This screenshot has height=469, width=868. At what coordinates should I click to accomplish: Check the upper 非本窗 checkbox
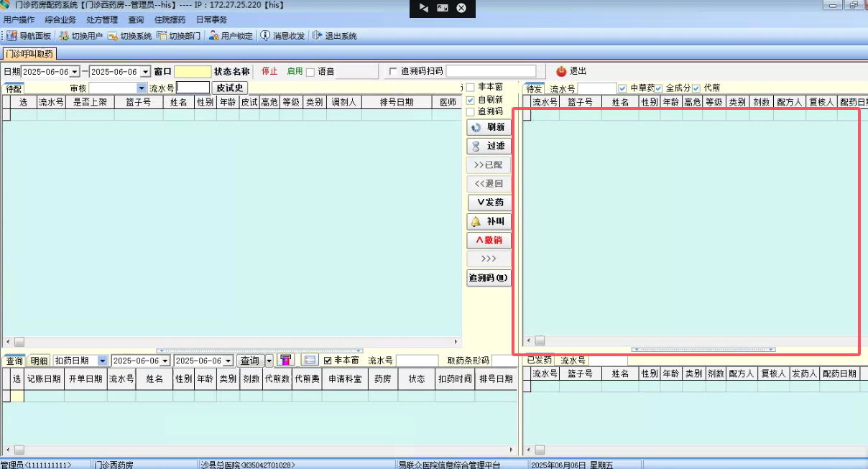tap(471, 87)
